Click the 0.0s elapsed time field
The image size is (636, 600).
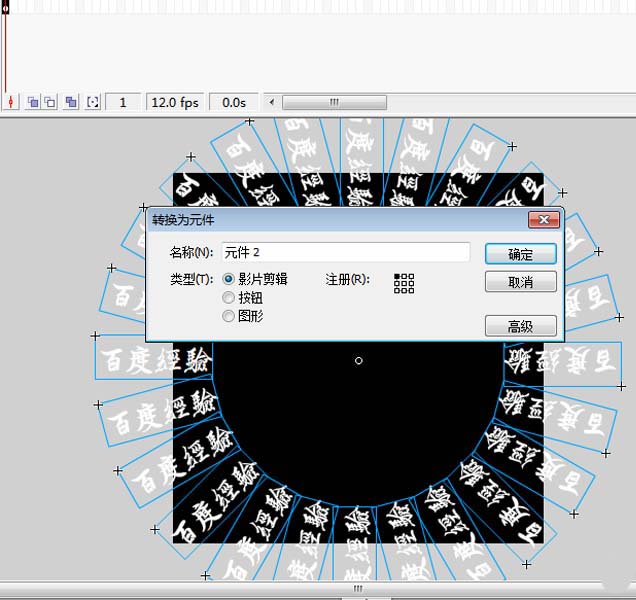pyautogui.click(x=234, y=102)
